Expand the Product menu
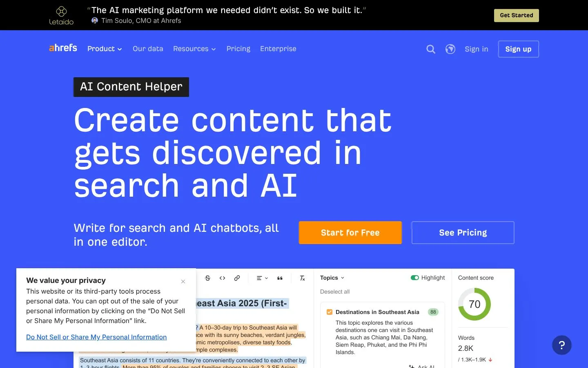The width and height of the screenshot is (588, 368). [x=105, y=49]
